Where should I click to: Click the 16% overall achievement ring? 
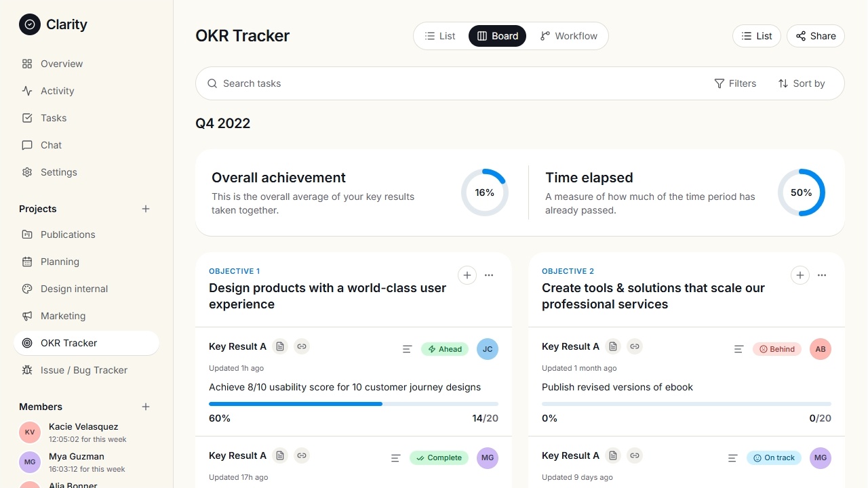pos(485,192)
